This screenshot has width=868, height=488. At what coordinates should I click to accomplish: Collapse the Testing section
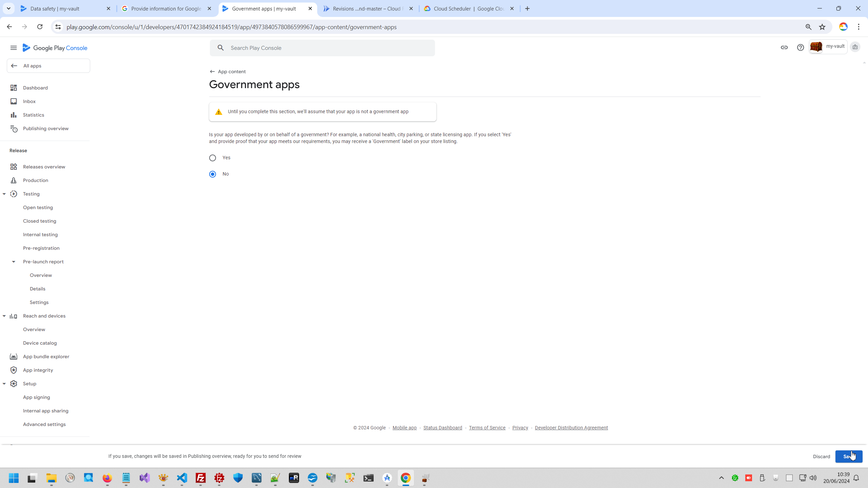(x=4, y=194)
